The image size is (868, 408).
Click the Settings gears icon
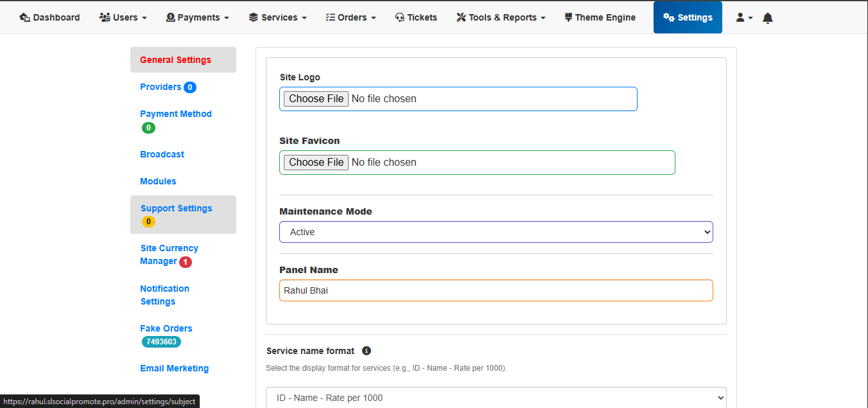[669, 18]
